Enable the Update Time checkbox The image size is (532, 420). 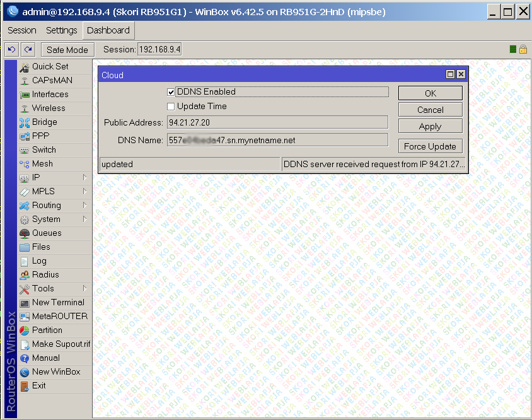[171, 107]
